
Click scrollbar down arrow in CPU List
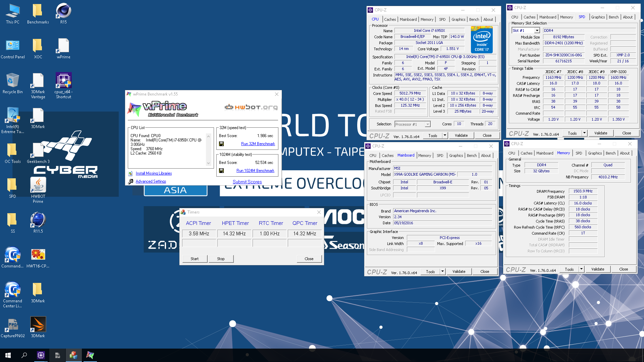[208, 164]
